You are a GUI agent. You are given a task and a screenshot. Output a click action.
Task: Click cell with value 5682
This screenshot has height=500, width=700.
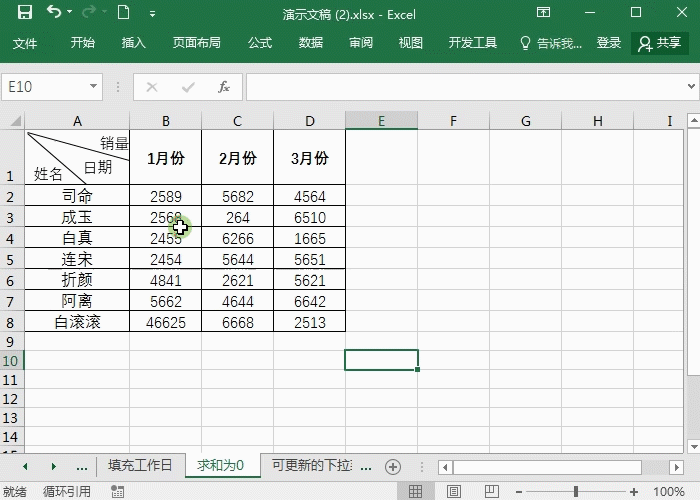pyautogui.click(x=238, y=196)
